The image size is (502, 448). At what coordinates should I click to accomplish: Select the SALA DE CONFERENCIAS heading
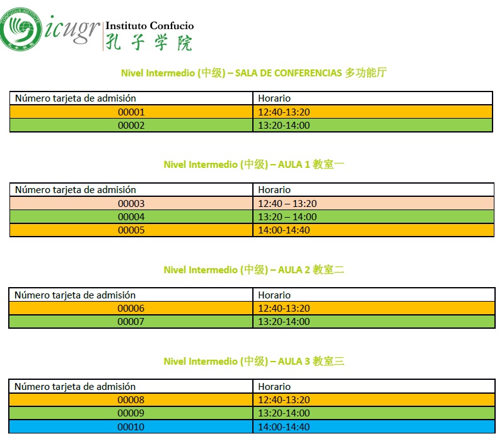(254, 73)
